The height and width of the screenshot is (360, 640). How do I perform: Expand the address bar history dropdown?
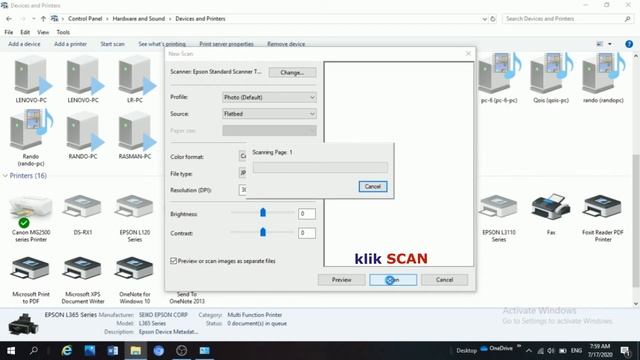coord(484,19)
